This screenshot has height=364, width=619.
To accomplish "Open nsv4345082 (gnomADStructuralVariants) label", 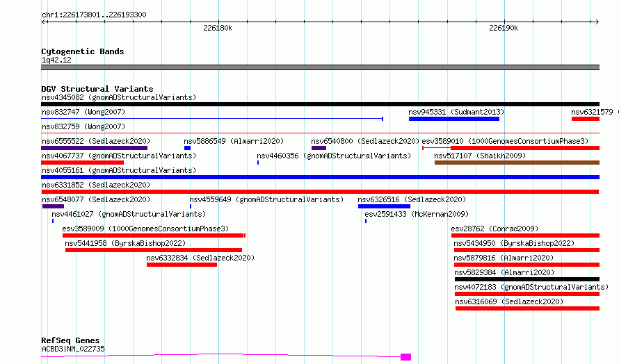I will 119,97.
